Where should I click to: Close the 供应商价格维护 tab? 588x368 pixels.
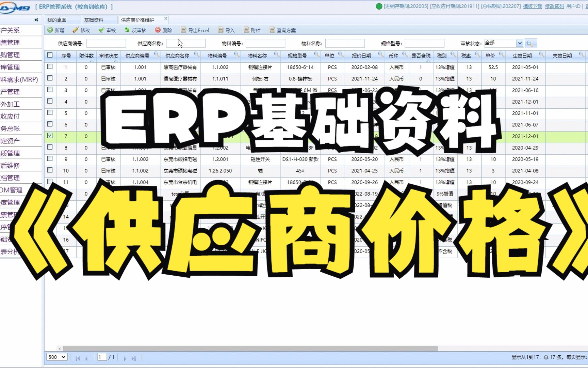point(166,19)
